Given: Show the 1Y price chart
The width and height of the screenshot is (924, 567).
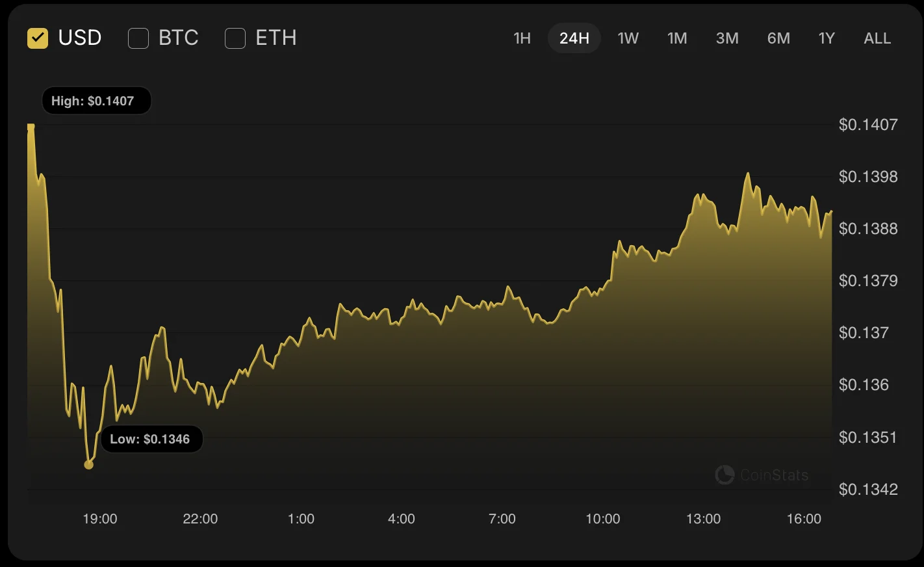Looking at the screenshot, I should tap(827, 38).
